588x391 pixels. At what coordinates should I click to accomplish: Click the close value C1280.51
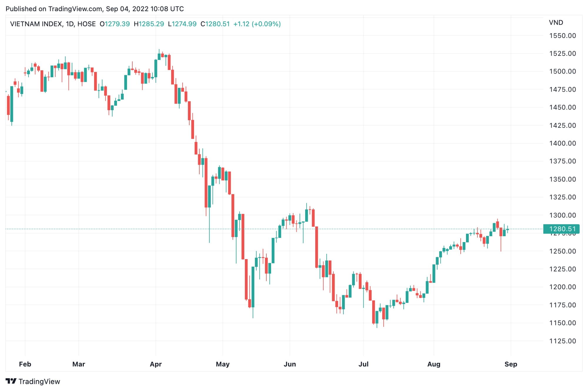click(x=215, y=24)
